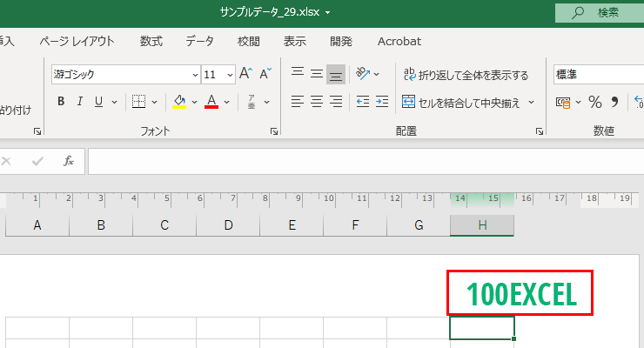Open font settings dialog launcher

pyautogui.click(x=274, y=131)
